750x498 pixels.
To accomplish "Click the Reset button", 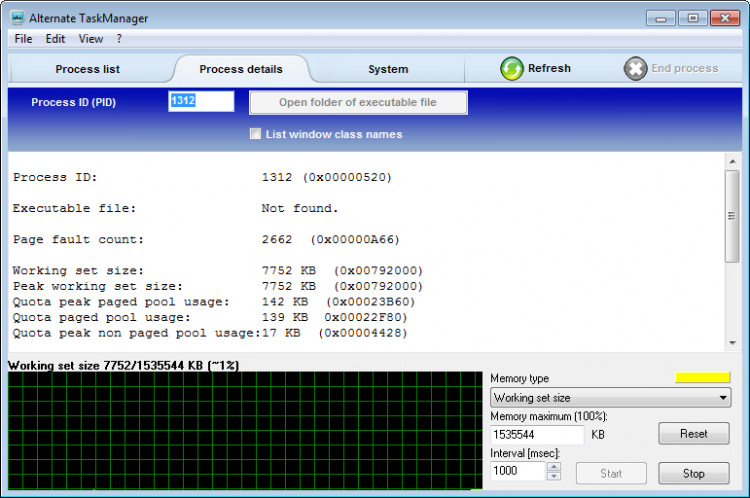I will [694, 434].
